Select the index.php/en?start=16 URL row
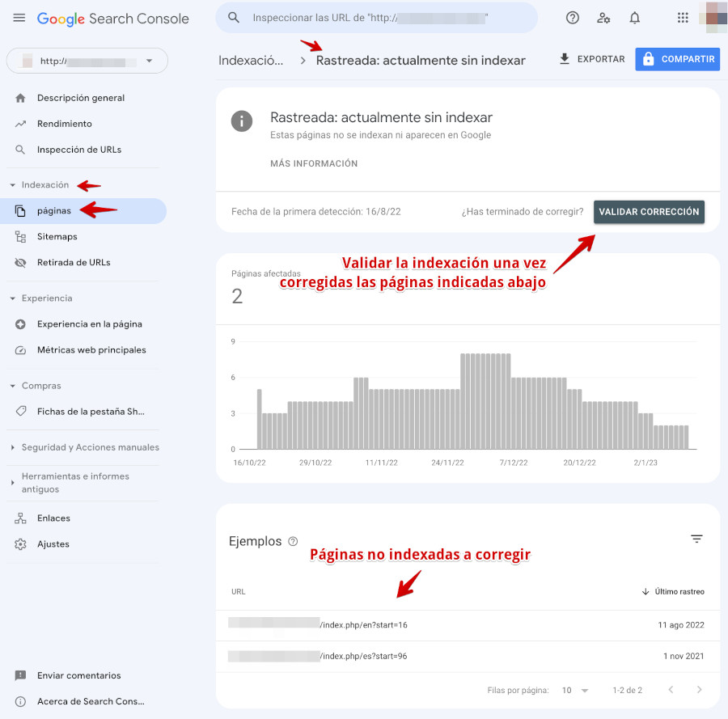Image resolution: width=728 pixels, height=719 pixels. [468, 625]
